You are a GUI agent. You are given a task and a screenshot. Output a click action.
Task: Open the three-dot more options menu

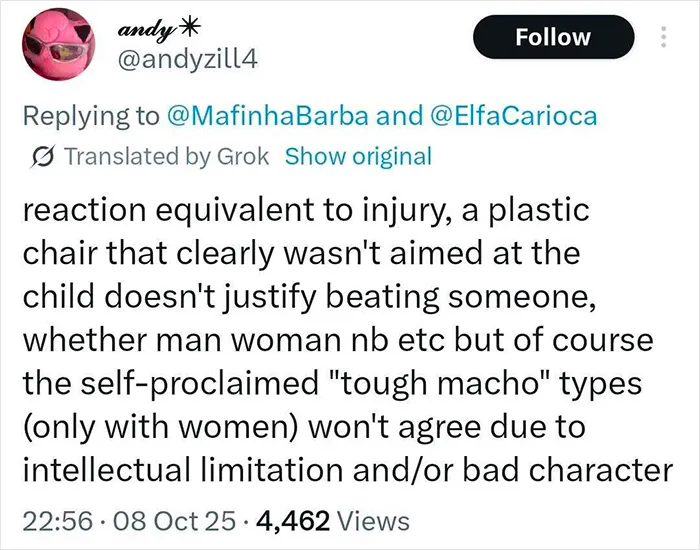[x=663, y=37]
